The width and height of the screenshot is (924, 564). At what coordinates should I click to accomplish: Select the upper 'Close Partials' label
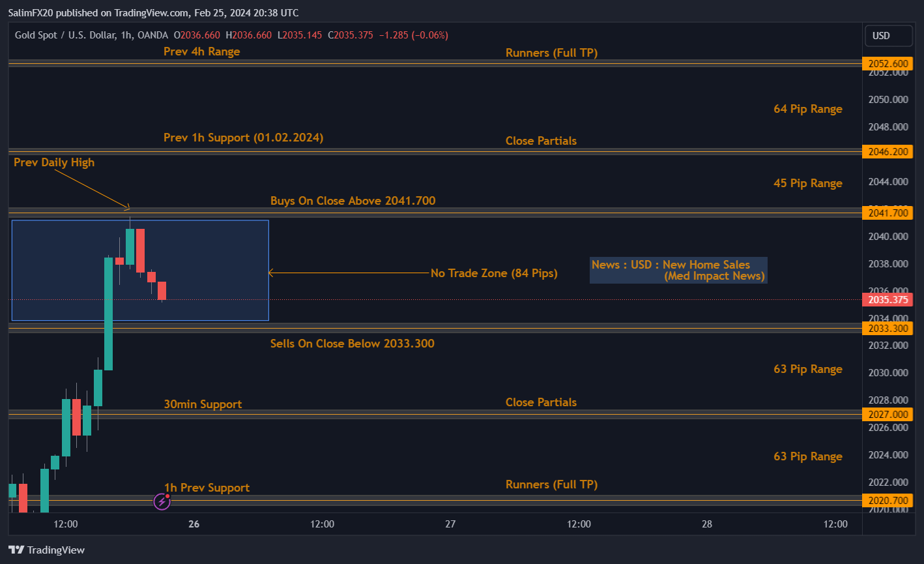tap(541, 141)
